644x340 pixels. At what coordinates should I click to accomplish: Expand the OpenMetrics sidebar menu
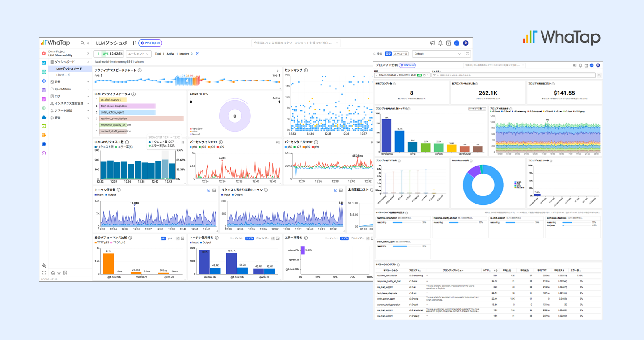click(69, 89)
